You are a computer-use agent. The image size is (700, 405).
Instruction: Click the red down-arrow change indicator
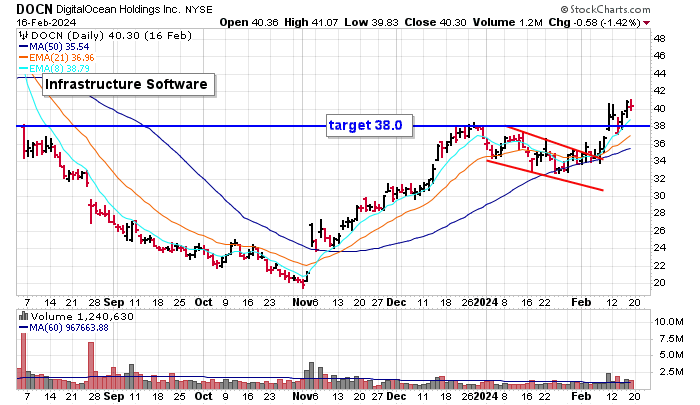click(646, 23)
